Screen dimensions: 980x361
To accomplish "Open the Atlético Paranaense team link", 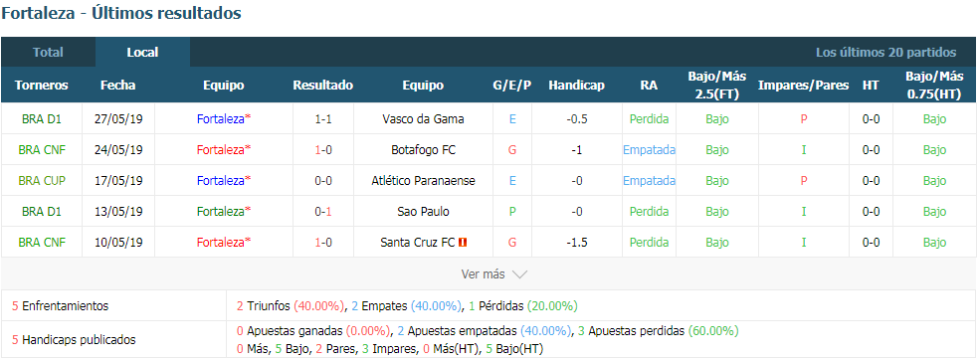I will point(423,181).
